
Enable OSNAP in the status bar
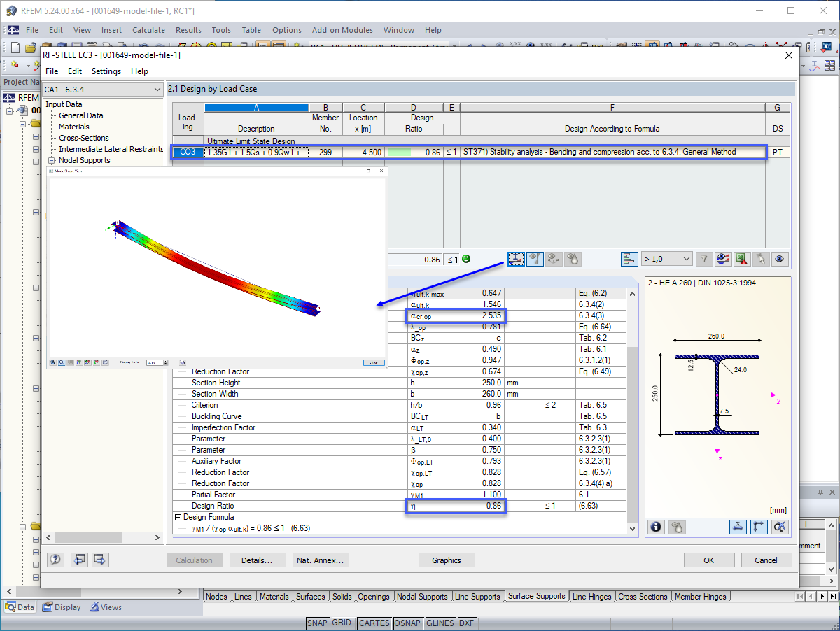pyautogui.click(x=408, y=623)
